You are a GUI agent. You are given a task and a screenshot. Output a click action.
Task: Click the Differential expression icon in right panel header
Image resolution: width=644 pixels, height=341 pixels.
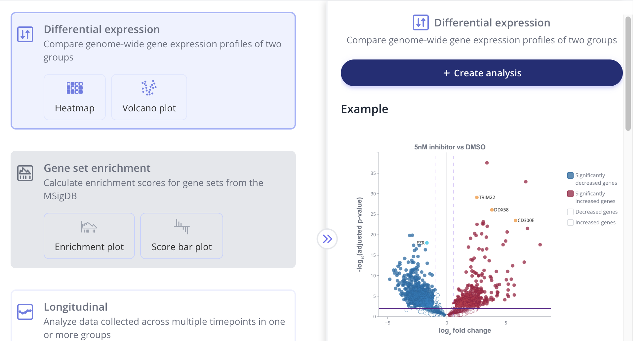tap(421, 22)
